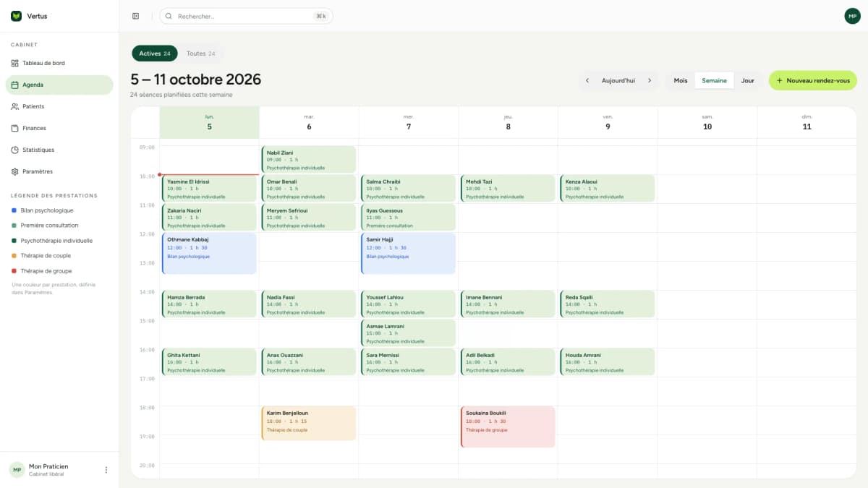Select the Toutes 24 filter tab
Viewport: 868px width, 488px height.
tap(201, 53)
